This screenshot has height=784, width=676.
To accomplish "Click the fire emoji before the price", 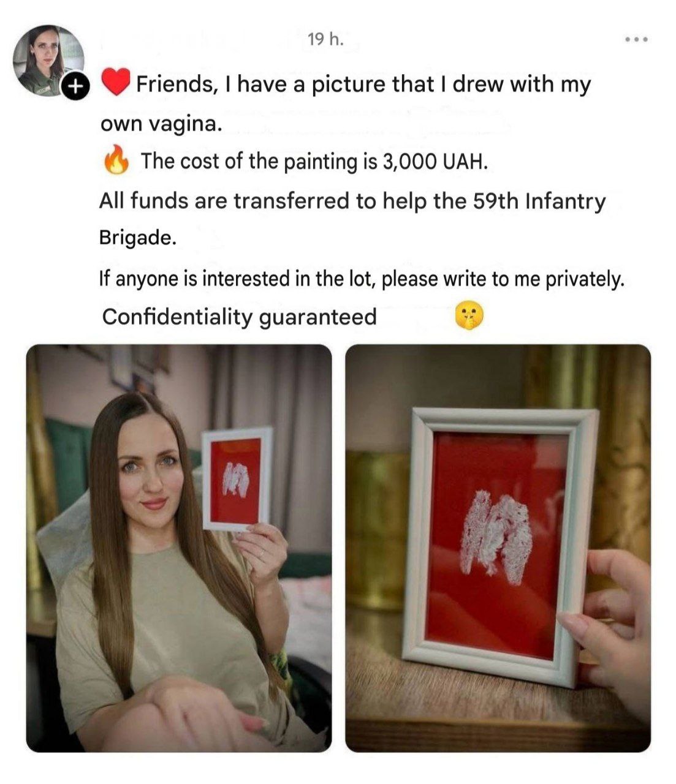I will click(116, 160).
